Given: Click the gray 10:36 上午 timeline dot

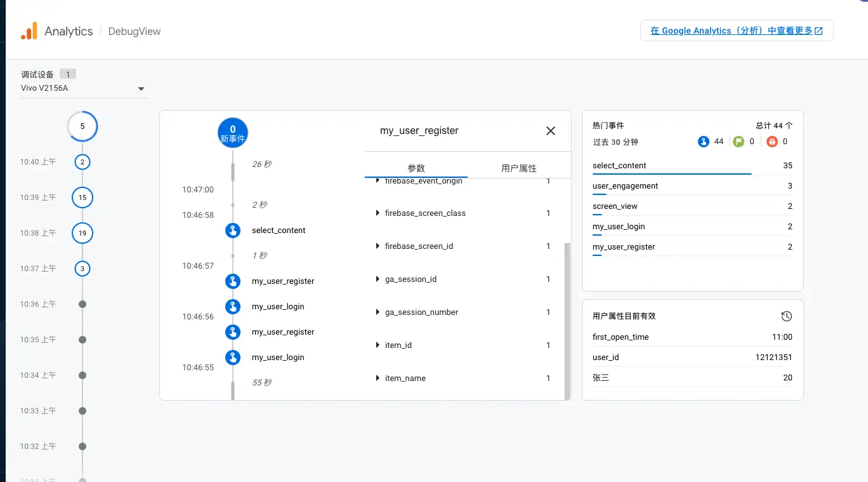Looking at the screenshot, I should coord(82,304).
